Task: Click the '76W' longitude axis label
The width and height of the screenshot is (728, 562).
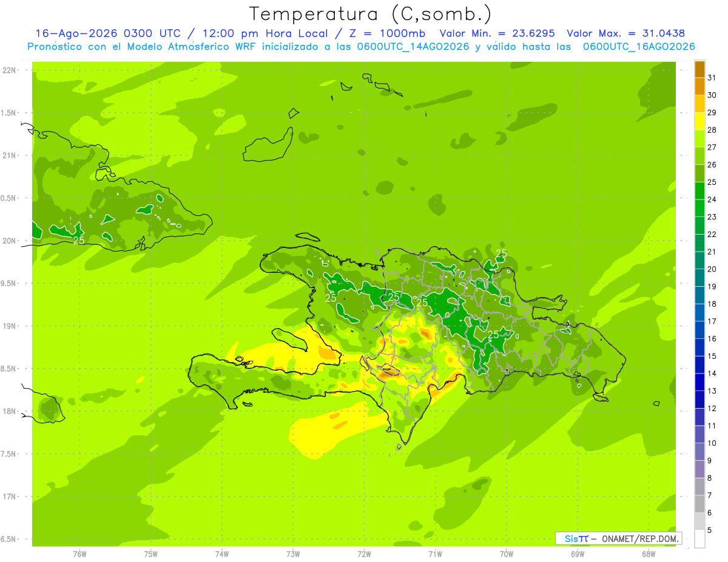Action: coord(79,554)
